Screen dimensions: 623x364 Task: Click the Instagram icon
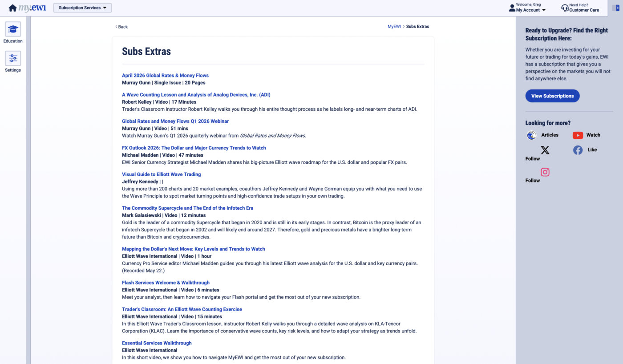(x=545, y=172)
